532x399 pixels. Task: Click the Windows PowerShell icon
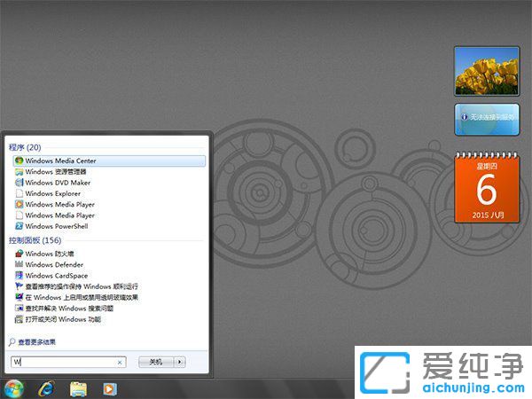pyautogui.click(x=19, y=226)
